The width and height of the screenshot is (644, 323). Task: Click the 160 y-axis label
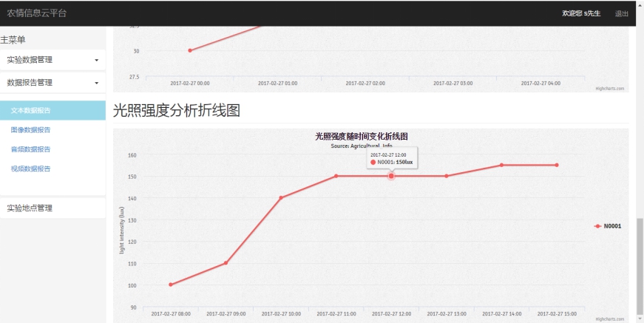coord(132,154)
